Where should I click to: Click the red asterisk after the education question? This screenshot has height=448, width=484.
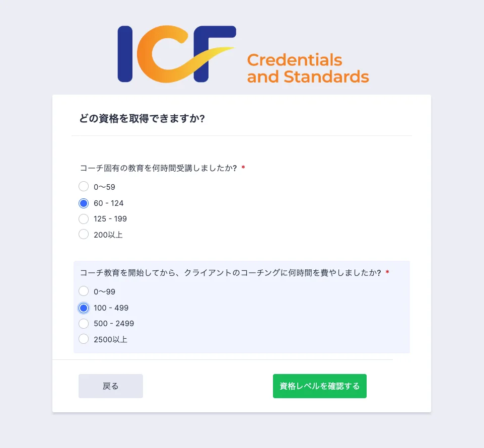tap(243, 168)
